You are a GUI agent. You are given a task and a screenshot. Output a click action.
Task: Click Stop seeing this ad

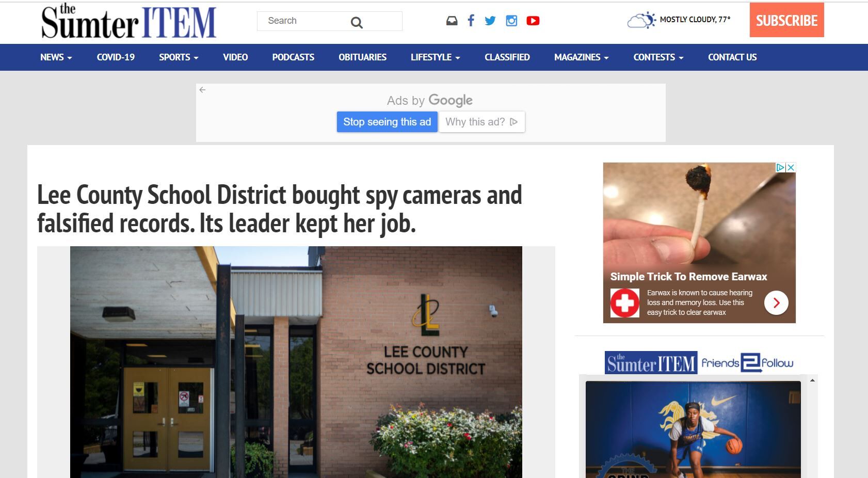click(387, 122)
